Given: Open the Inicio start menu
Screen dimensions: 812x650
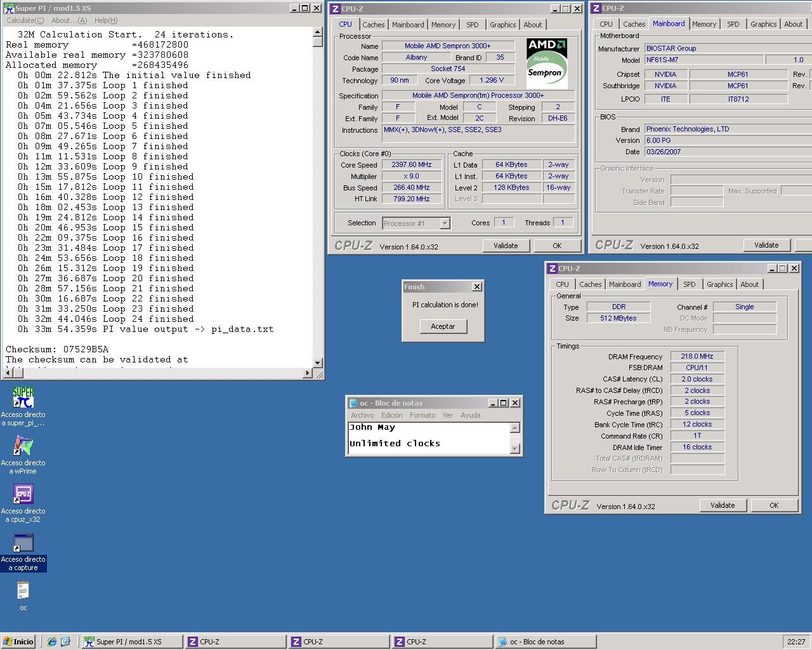Looking at the screenshot, I should 18,642.
